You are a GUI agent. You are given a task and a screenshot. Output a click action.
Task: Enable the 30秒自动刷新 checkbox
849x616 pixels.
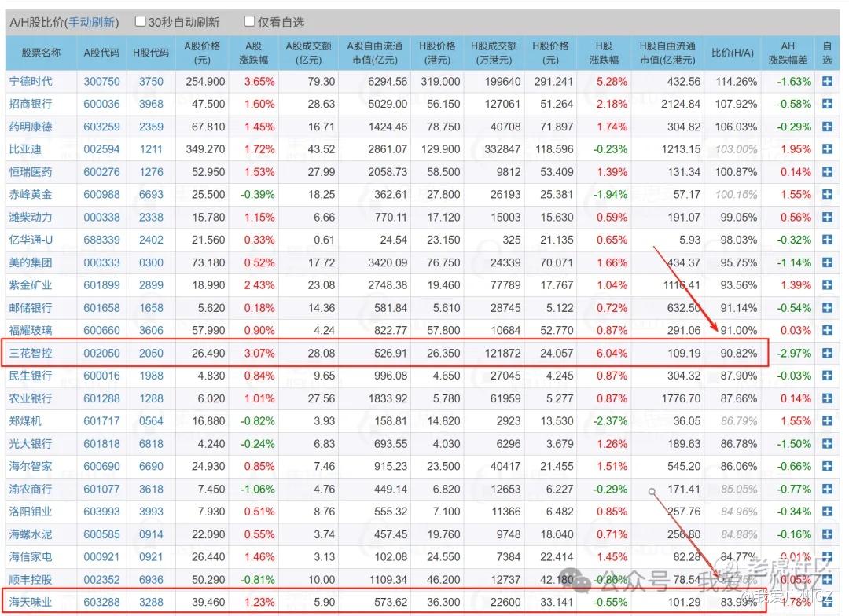click(140, 22)
